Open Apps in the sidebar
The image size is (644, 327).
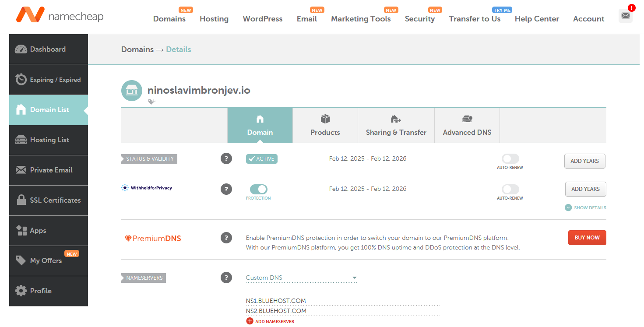point(49,230)
